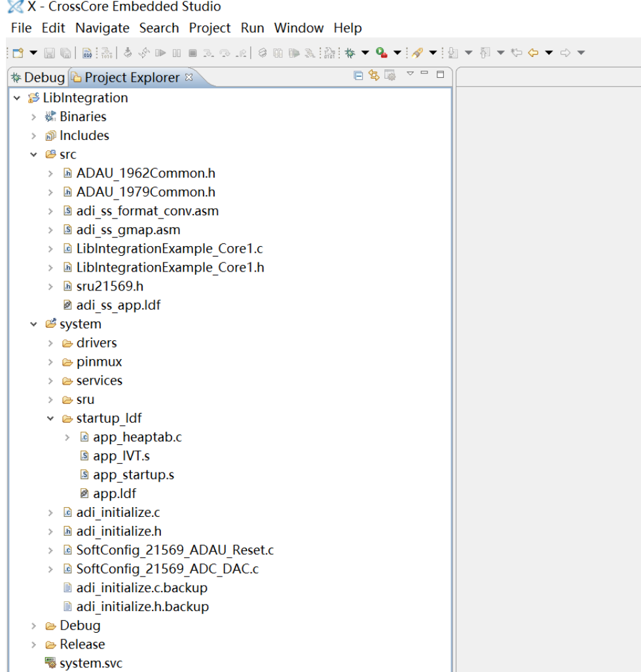Switch to the Debug view tab
The height and width of the screenshot is (672, 641).
38,78
